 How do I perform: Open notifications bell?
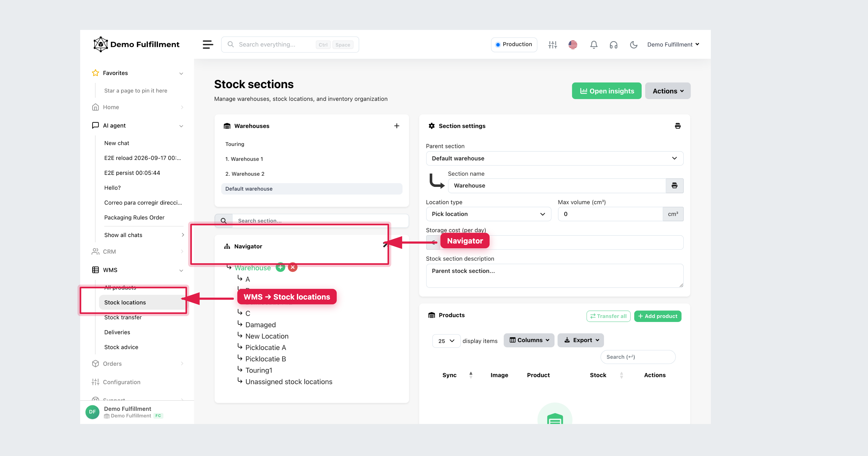[x=594, y=44]
